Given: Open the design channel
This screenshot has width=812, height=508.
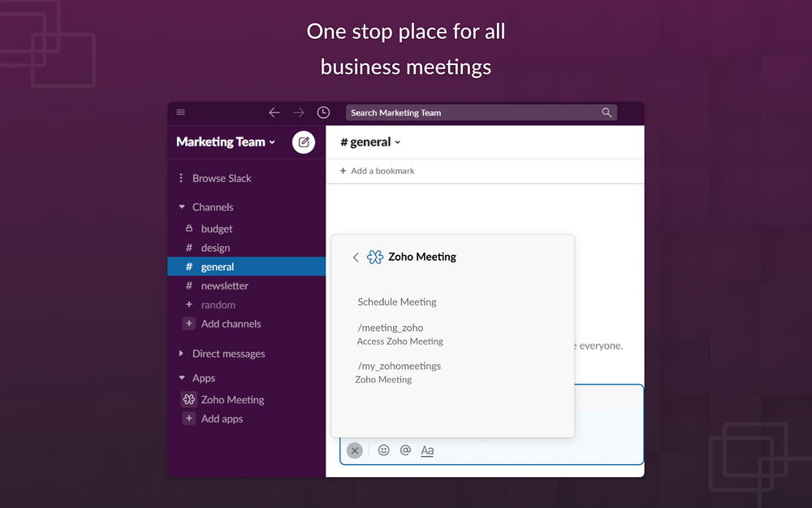Looking at the screenshot, I should 215,248.
